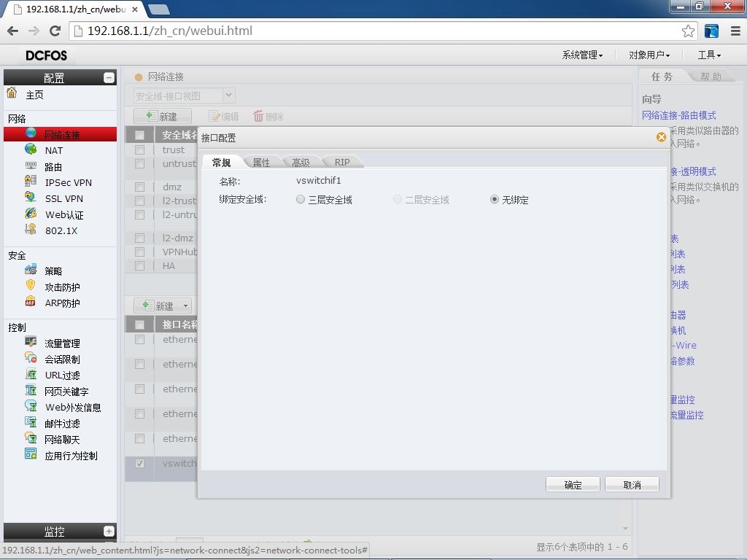This screenshot has width=747, height=560.
Task: Open 流量管理 icon
Action: [x=31, y=342]
